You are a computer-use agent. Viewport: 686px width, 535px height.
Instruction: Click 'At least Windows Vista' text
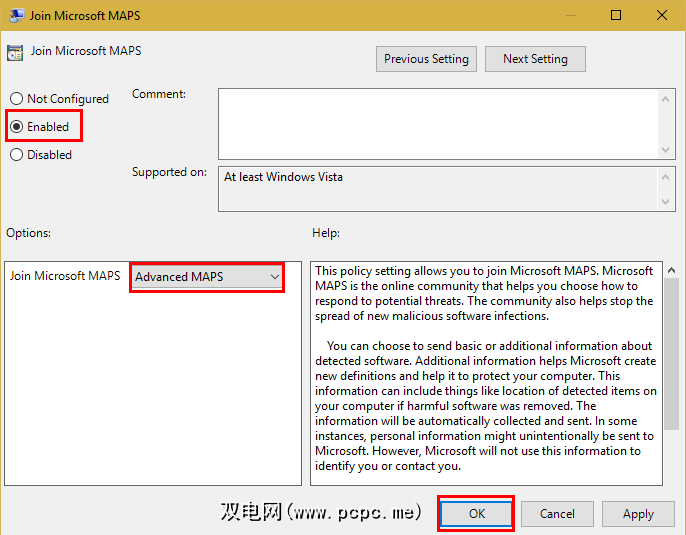(283, 177)
